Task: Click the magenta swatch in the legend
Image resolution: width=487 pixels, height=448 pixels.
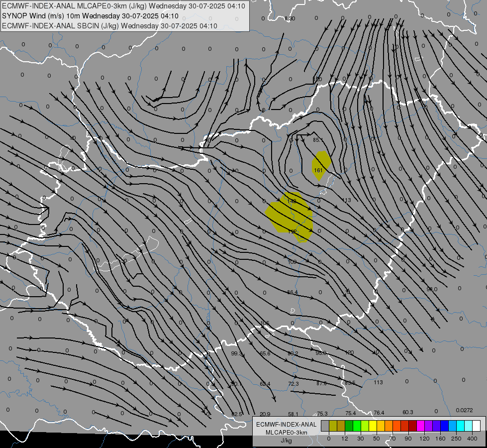Action: click(420, 426)
